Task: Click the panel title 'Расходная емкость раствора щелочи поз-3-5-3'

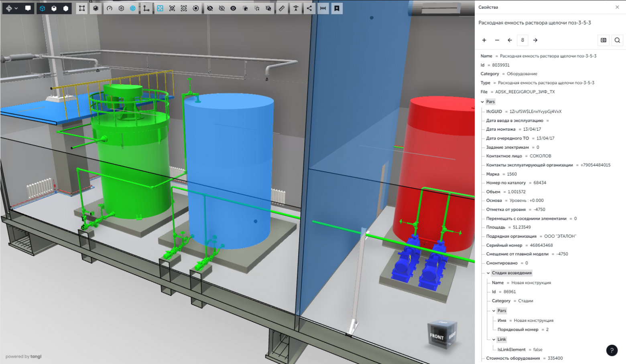Action: [535, 23]
